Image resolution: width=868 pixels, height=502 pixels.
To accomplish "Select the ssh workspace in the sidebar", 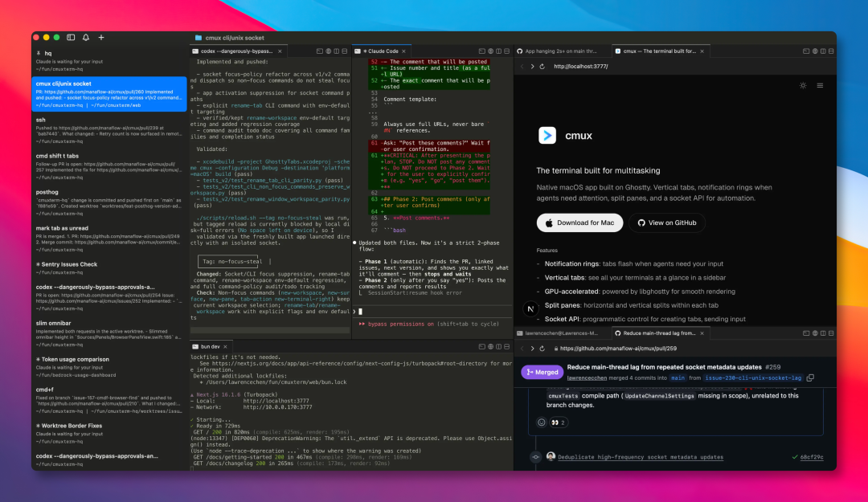I will click(x=109, y=130).
